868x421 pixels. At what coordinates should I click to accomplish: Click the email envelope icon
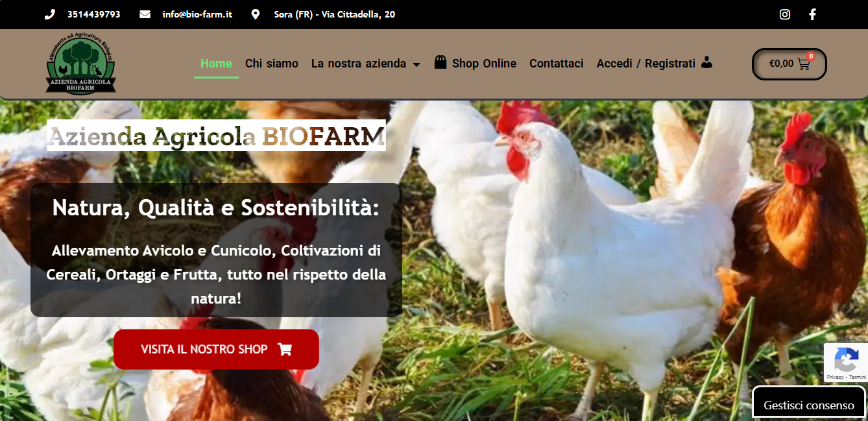(x=145, y=14)
